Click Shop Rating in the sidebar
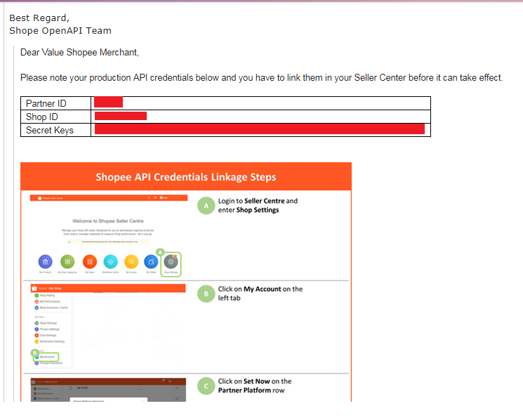523x420 pixels. [x=47, y=296]
